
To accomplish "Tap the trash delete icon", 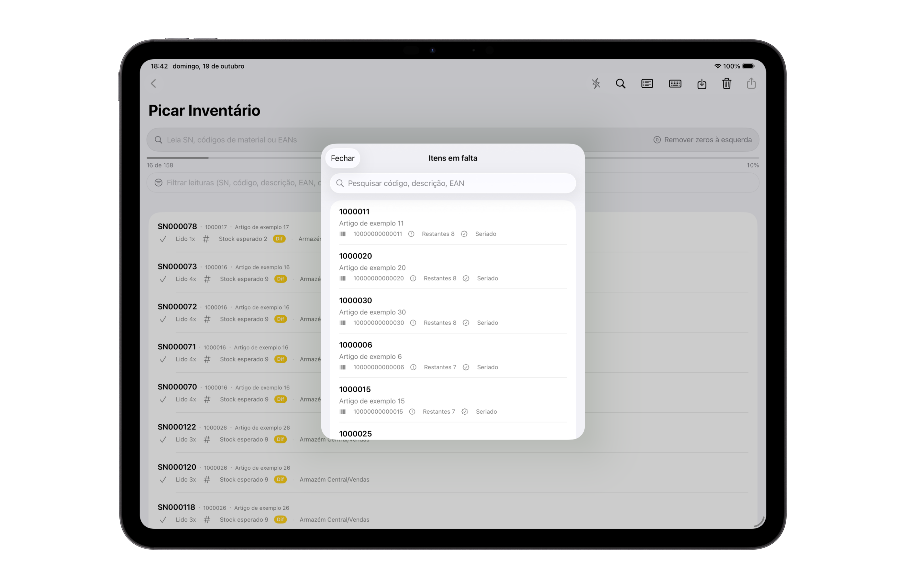I will click(726, 83).
